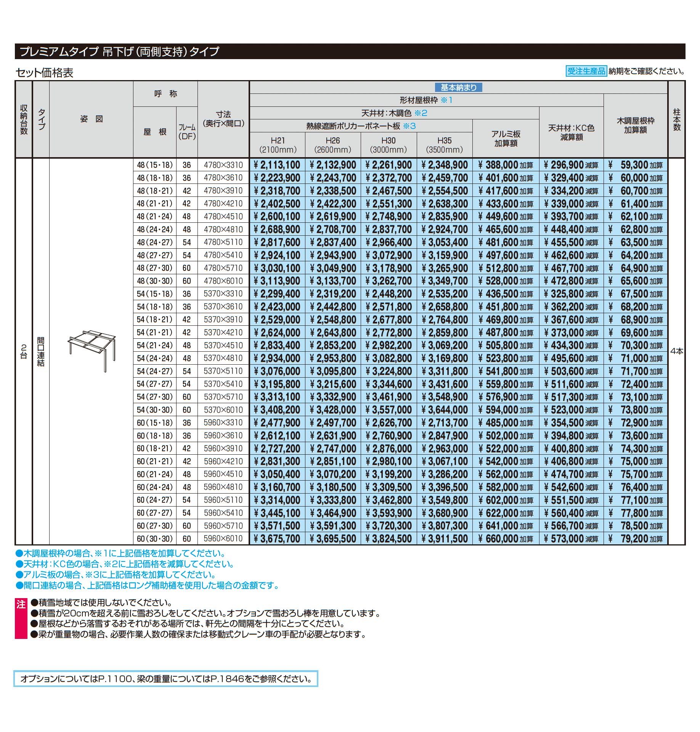
Task: Select the H35 (3500mm) column header
Action: (445, 145)
